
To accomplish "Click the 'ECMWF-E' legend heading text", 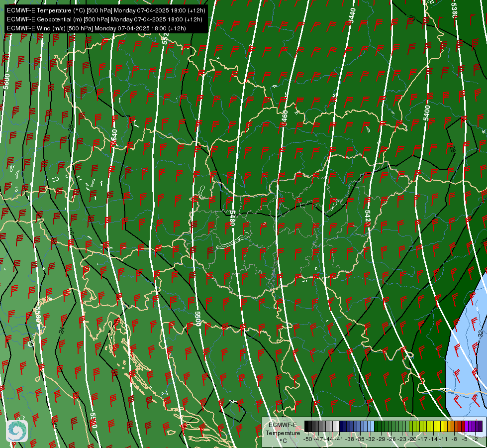I will pyautogui.click(x=283, y=425).
